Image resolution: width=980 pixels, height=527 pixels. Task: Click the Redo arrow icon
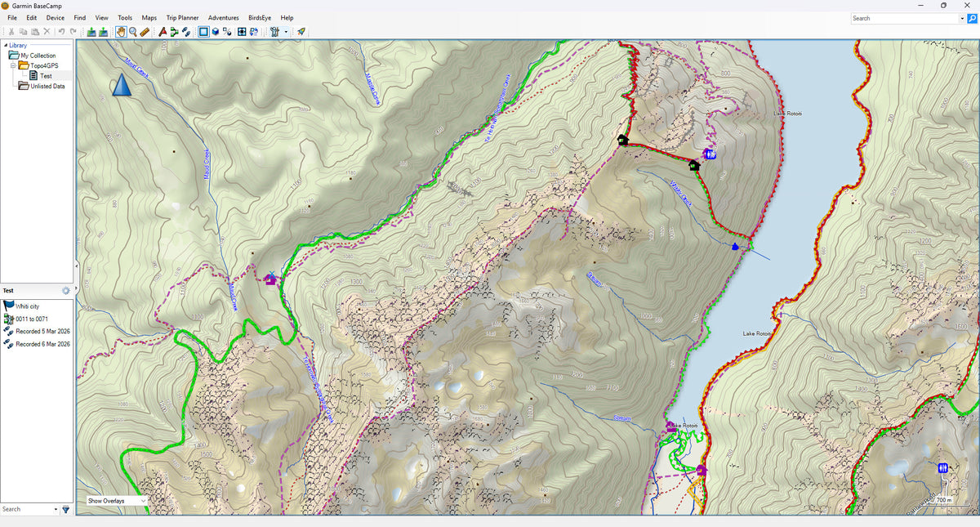click(x=73, y=32)
